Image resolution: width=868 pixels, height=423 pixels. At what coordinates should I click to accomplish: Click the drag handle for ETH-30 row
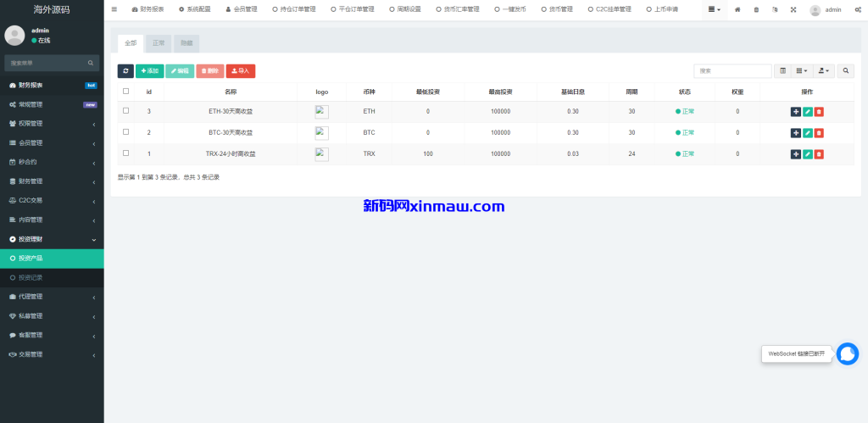[795, 112]
